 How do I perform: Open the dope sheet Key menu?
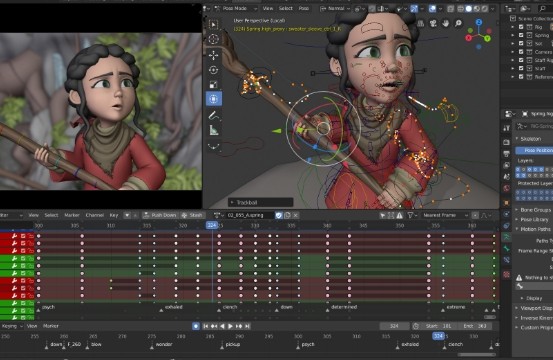tap(114, 215)
